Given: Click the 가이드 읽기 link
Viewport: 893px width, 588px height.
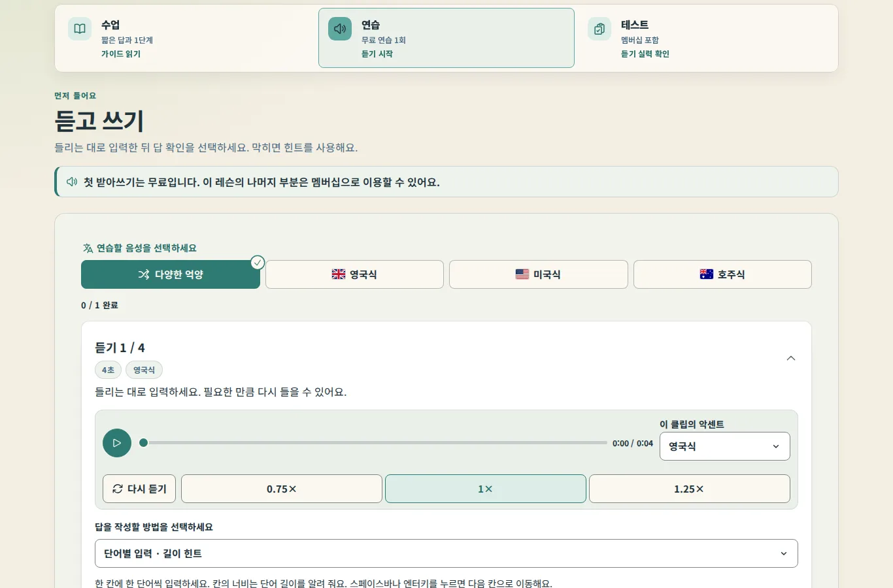Looking at the screenshot, I should (x=121, y=54).
